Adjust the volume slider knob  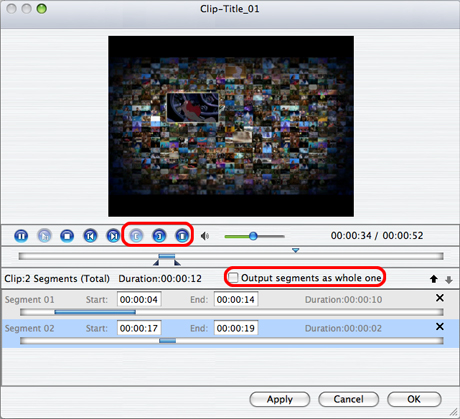[253, 236]
